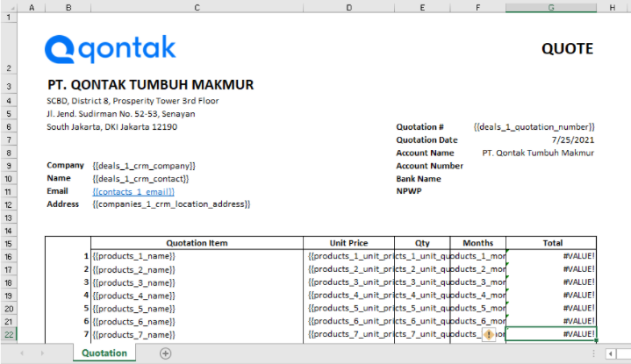Click {{companies_1_crm_location_address}} cell

tap(171, 204)
